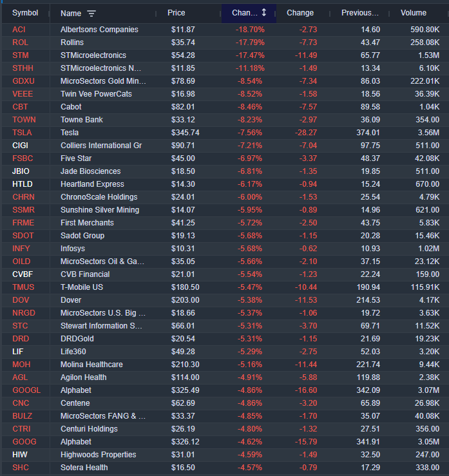Sort by the Previous close column header
The height and width of the screenshot is (476, 449).
(359, 13)
